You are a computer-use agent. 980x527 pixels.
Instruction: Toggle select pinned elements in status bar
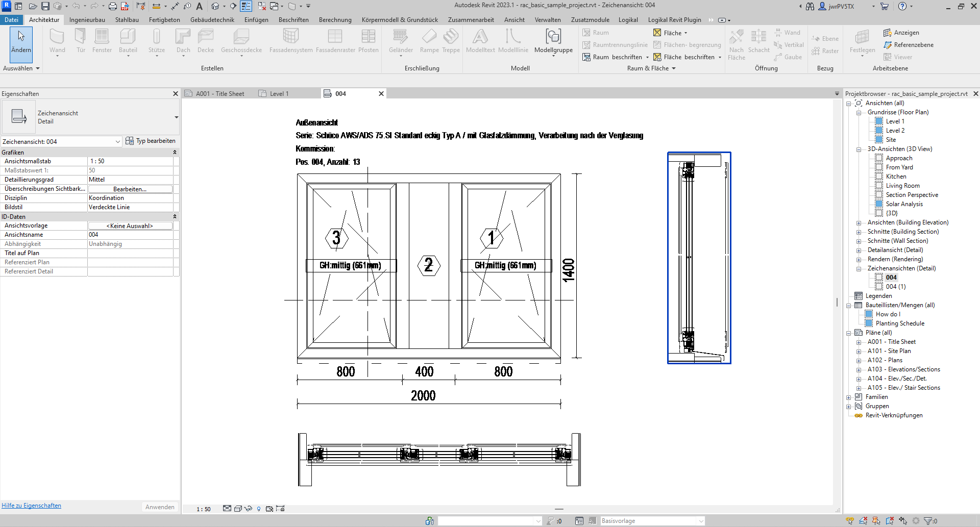876,521
